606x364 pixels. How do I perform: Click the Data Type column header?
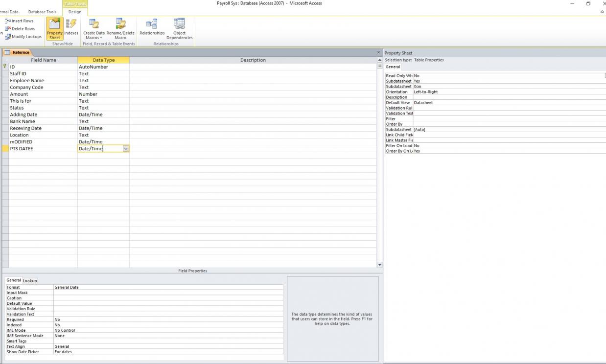coord(103,60)
